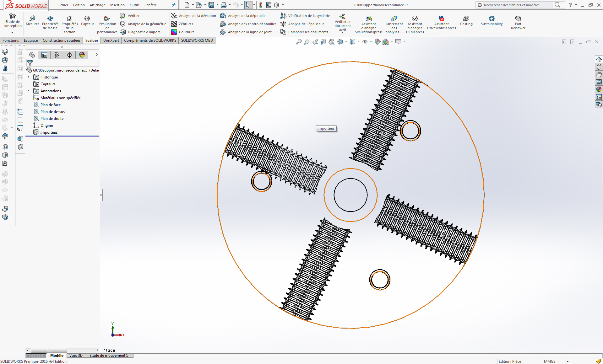Select the Capteur tool
The image size is (603, 364).
point(87,21)
